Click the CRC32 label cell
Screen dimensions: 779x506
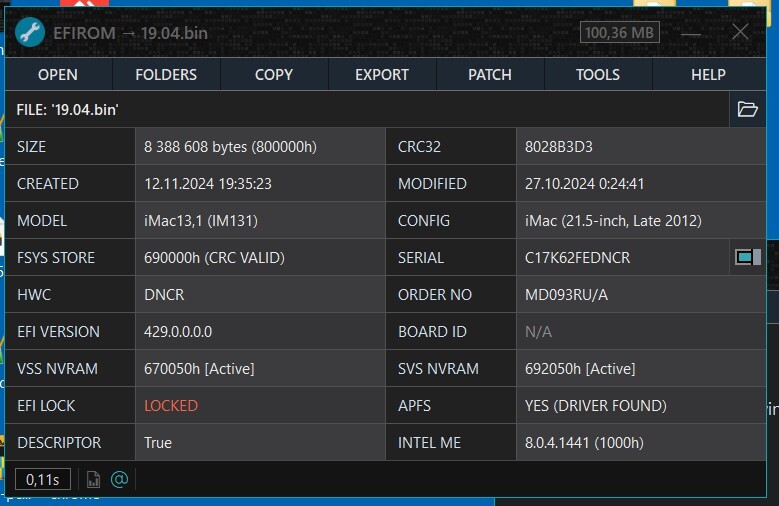(451, 147)
